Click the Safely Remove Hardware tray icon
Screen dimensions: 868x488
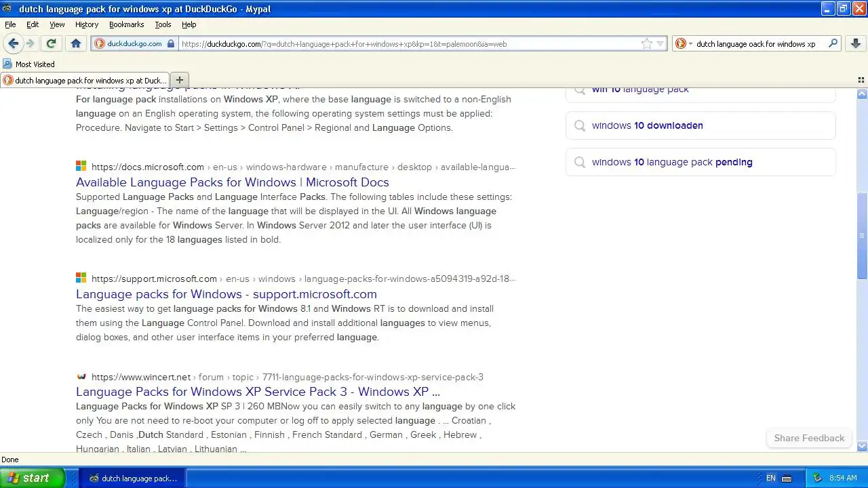[817, 478]
